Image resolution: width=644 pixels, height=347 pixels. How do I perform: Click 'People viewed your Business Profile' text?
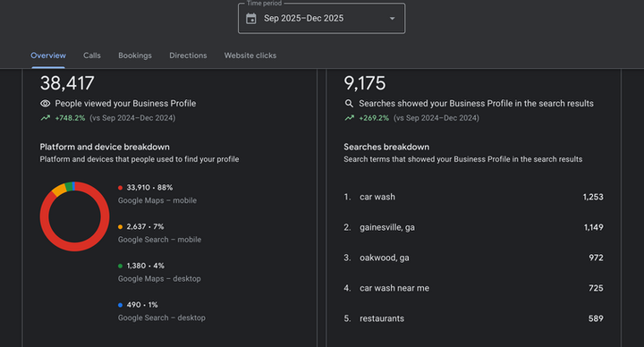coord(125,104)
